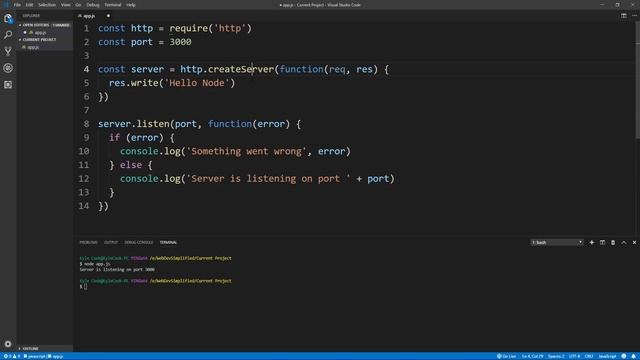Open the Source Control view
The image size is (640, 360).
click(x=8, y=51)
